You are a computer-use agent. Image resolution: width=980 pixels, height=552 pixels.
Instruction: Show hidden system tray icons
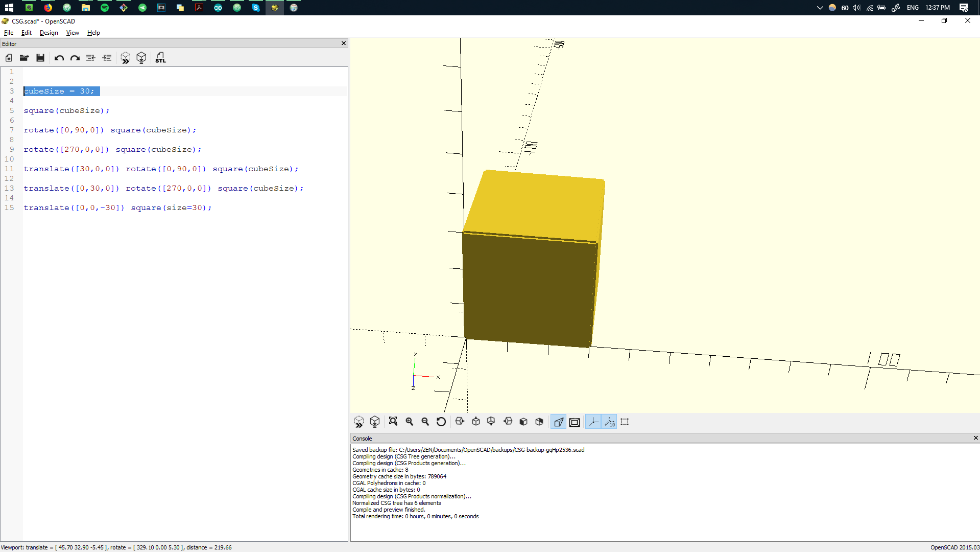pyautogui.click(x=820, y=8)
